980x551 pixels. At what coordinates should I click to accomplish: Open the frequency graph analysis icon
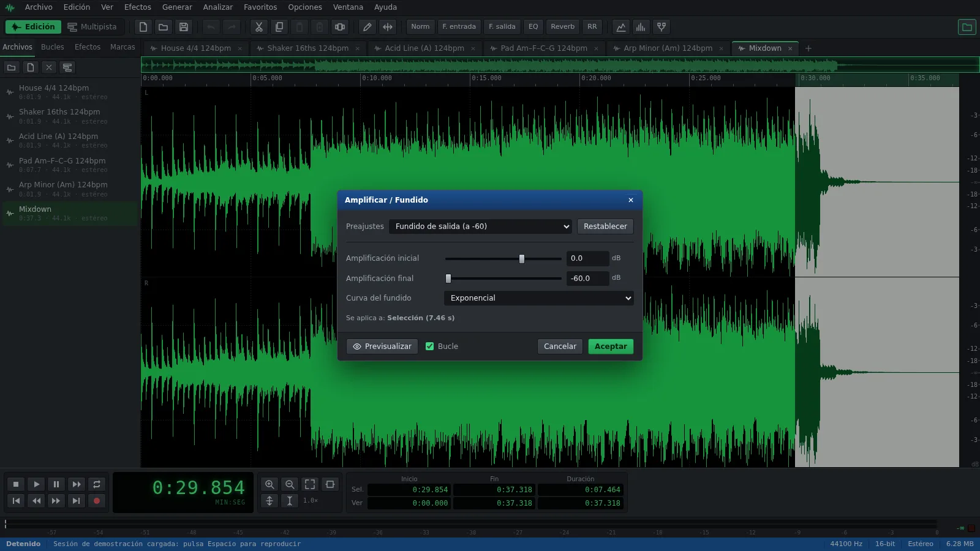(x=621, y=27)
